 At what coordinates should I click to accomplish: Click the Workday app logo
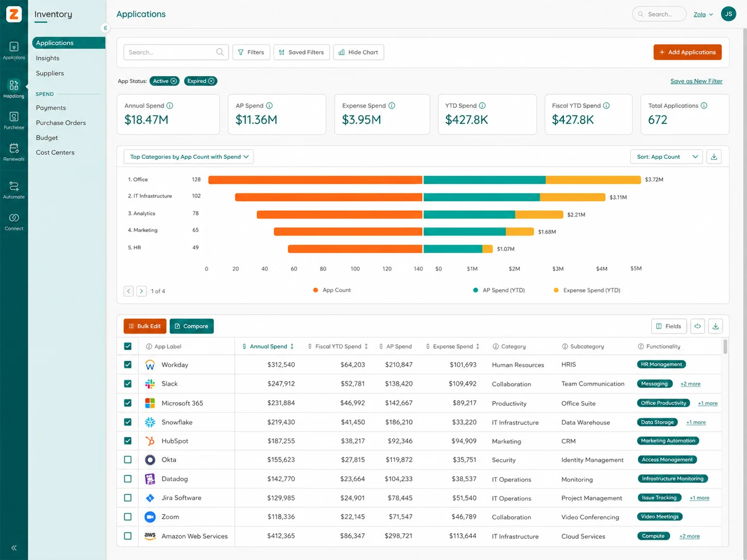coord(150,365)
